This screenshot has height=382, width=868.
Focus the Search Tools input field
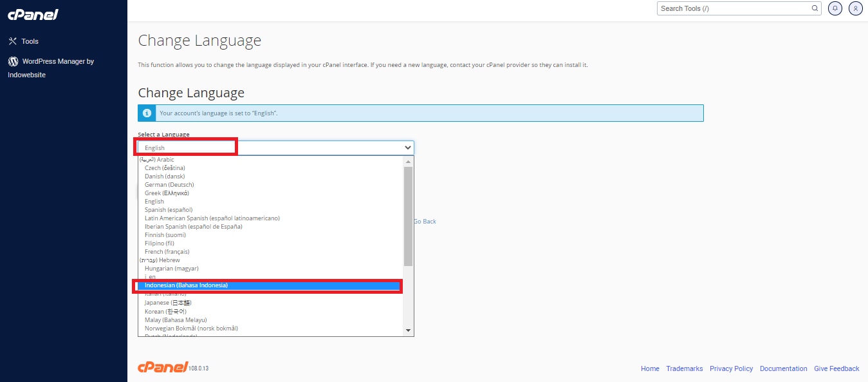point(734,8)
